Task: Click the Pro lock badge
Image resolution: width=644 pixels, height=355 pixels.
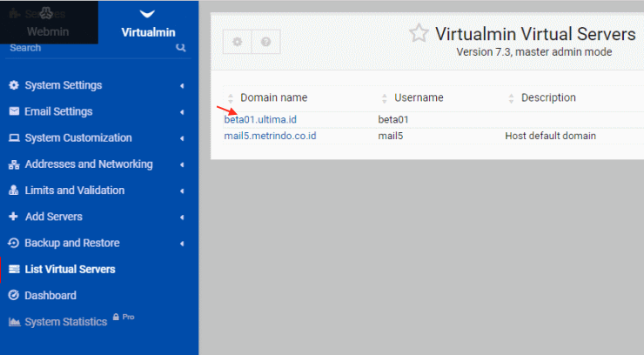Action: 124,317
